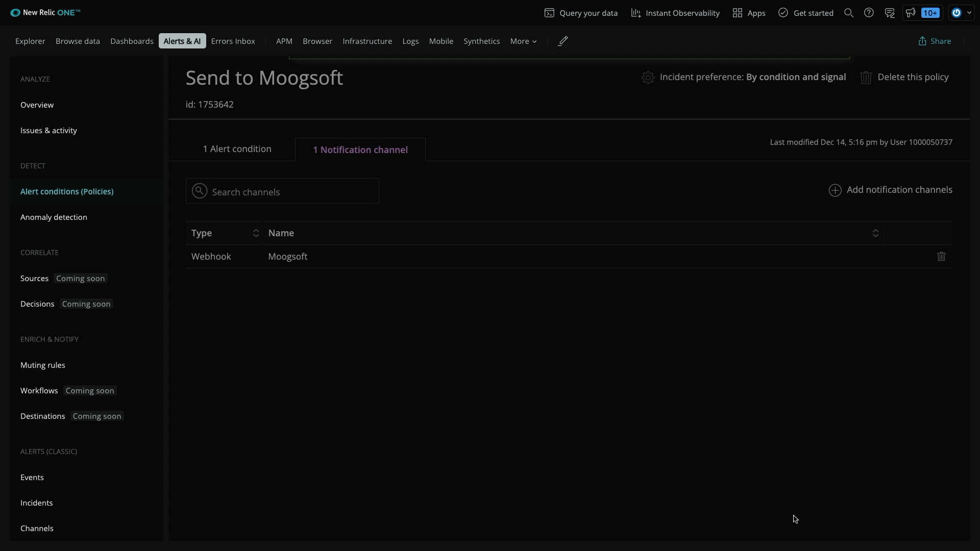Click the New Relic ONE logo

coord(45,13)
